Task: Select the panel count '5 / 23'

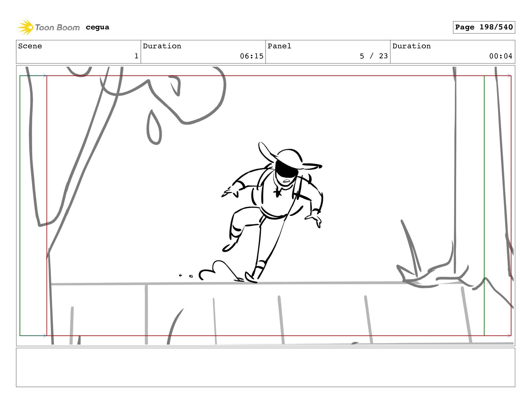Action: coord(374,56)
